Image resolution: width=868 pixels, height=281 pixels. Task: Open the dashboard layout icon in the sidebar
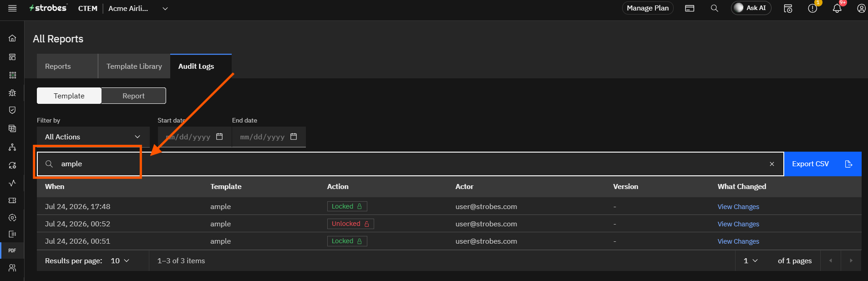coord(12,57)
